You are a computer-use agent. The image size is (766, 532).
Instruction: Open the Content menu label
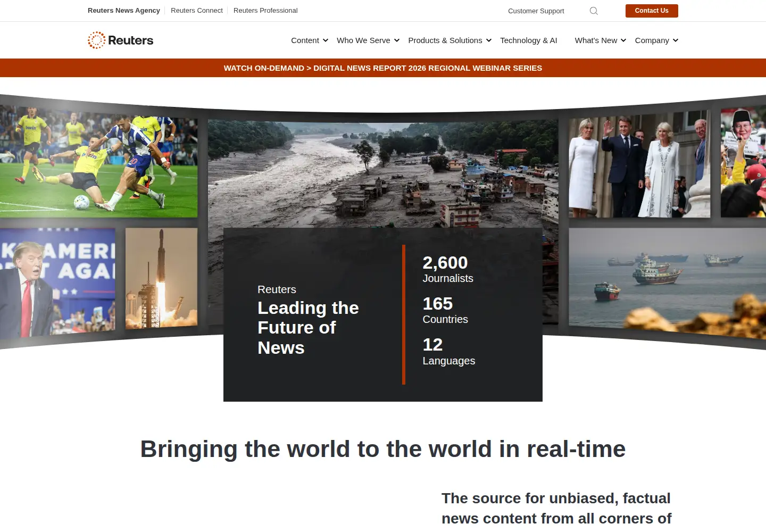[x=305, y=40]
